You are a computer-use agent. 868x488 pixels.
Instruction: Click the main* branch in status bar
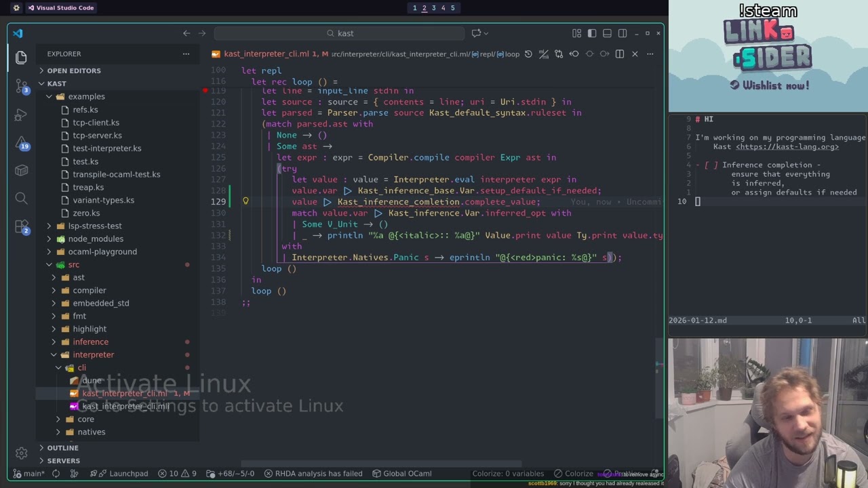click(28, 473)
